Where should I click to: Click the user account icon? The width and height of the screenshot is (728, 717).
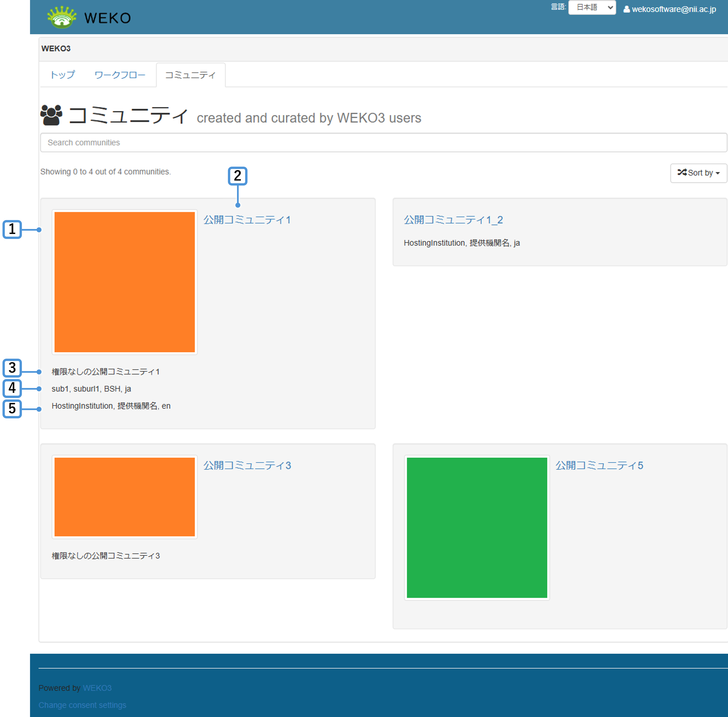pyautogui.click(x=626, y=9)
